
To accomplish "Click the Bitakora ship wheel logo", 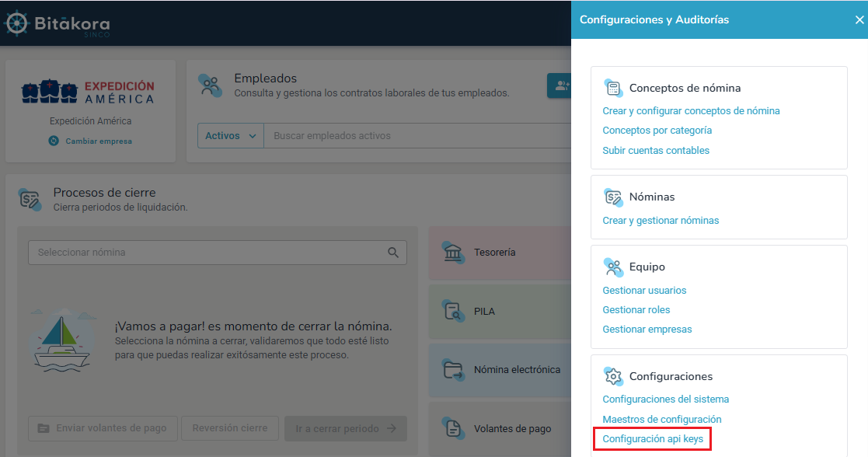I will pos(17,23).
